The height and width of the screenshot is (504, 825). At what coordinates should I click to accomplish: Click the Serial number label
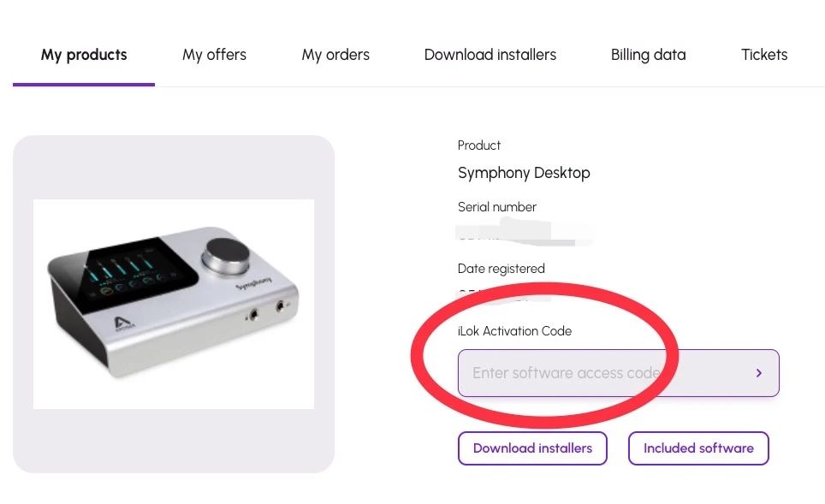pos(497,207)
